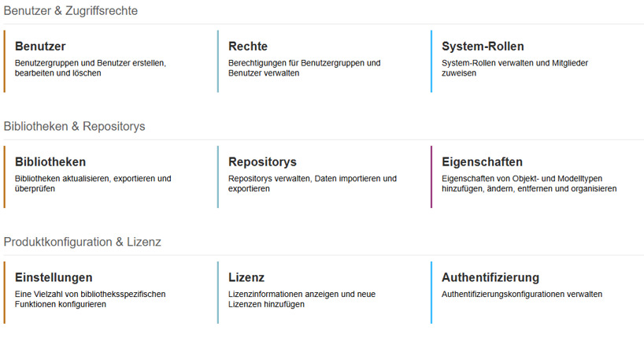
Task: Open Authentifizierung configuration
Action: click(x=490, y=278)
